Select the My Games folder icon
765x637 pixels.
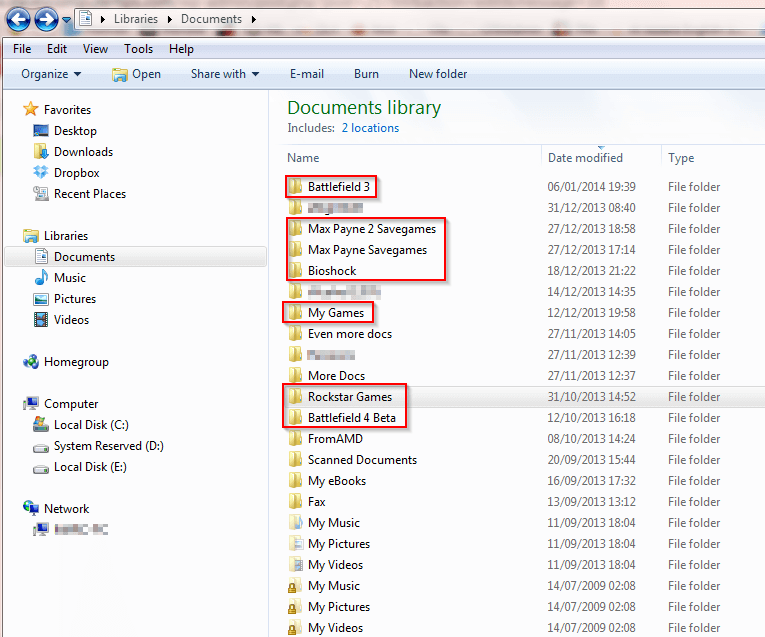tap(295, 312)
